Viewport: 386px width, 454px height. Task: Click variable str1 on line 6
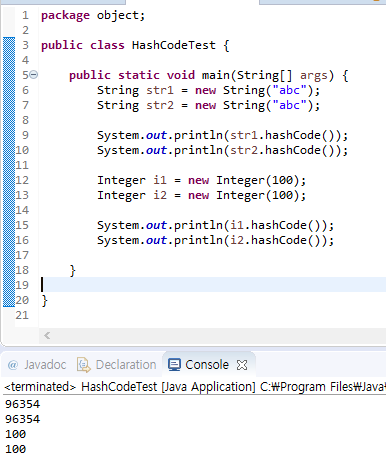[x=160, y=90]
